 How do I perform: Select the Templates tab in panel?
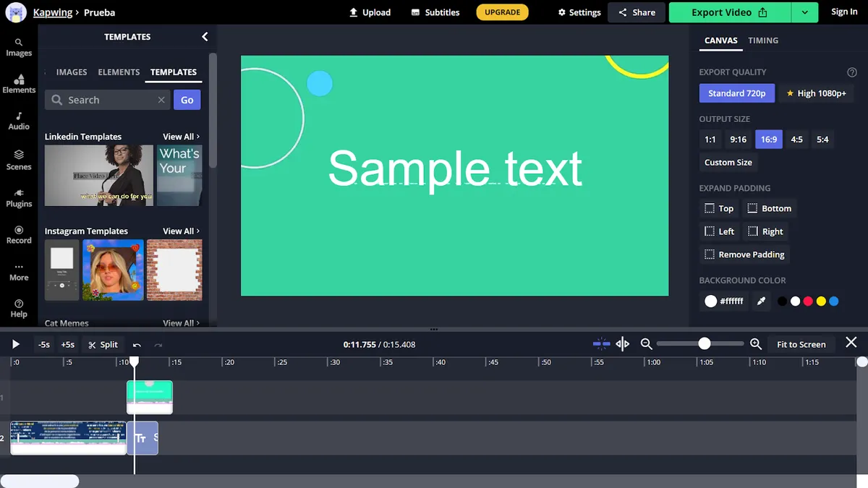[x=174, y=72]
